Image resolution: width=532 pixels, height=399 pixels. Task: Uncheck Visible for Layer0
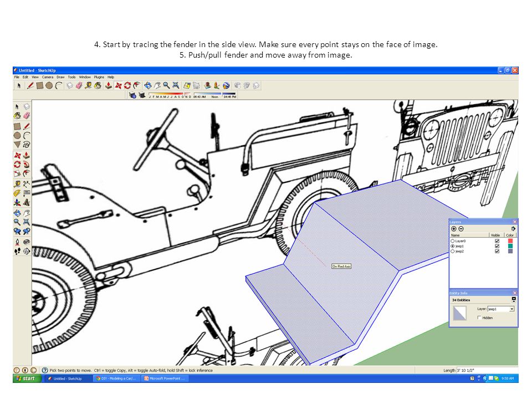[497, 241]
